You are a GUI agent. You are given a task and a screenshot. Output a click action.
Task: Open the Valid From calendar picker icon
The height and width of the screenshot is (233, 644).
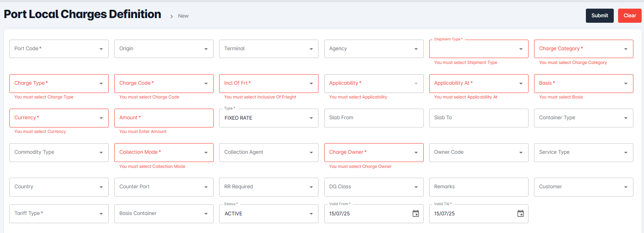pyautogui.click(x=415, y=214)
